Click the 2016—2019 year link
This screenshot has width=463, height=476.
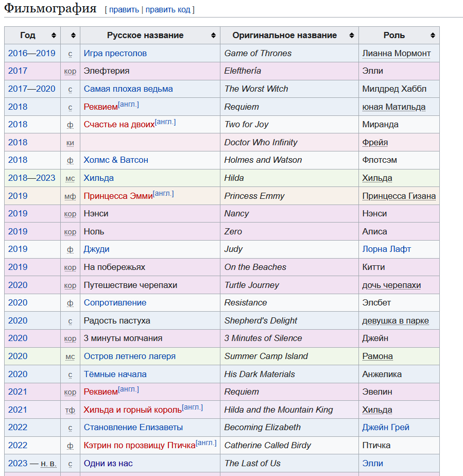pyautogui.click(x=31, y=54)
